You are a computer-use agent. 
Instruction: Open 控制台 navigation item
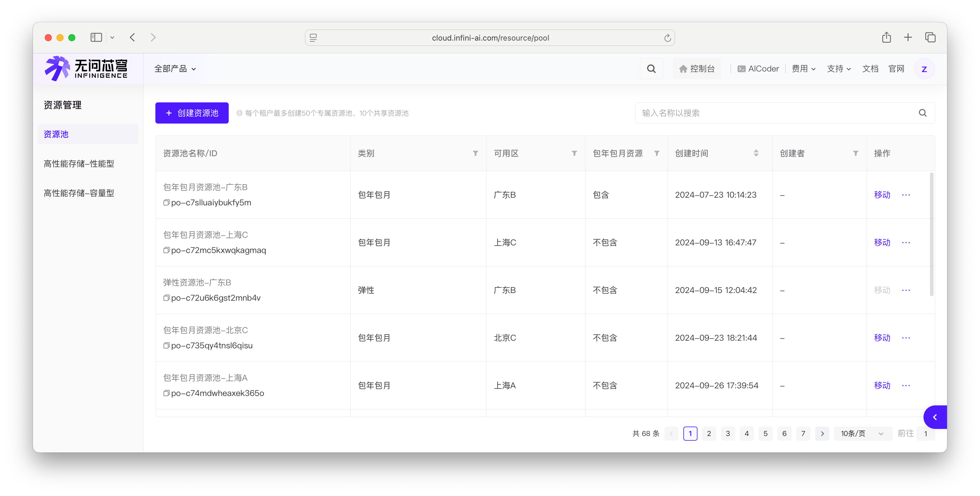tap(697, 69)
